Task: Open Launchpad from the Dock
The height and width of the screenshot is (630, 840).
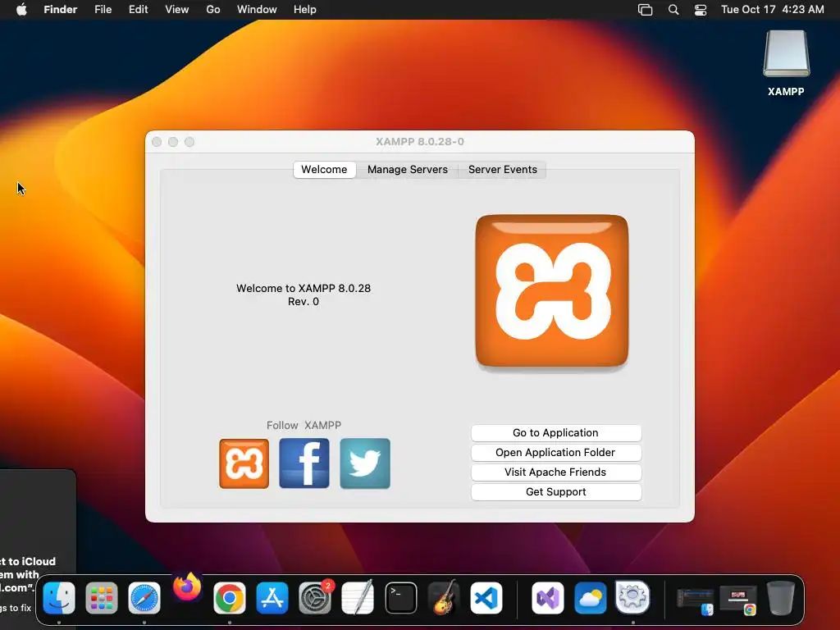Action: [x=101, y=598]
